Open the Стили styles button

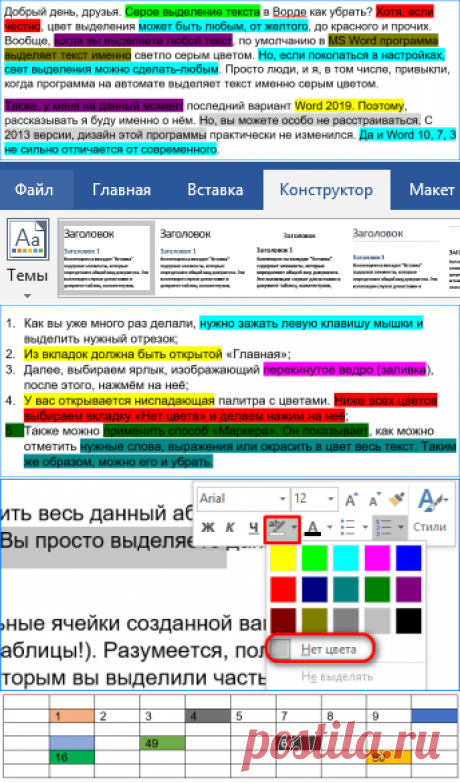(x=430, y=511)
